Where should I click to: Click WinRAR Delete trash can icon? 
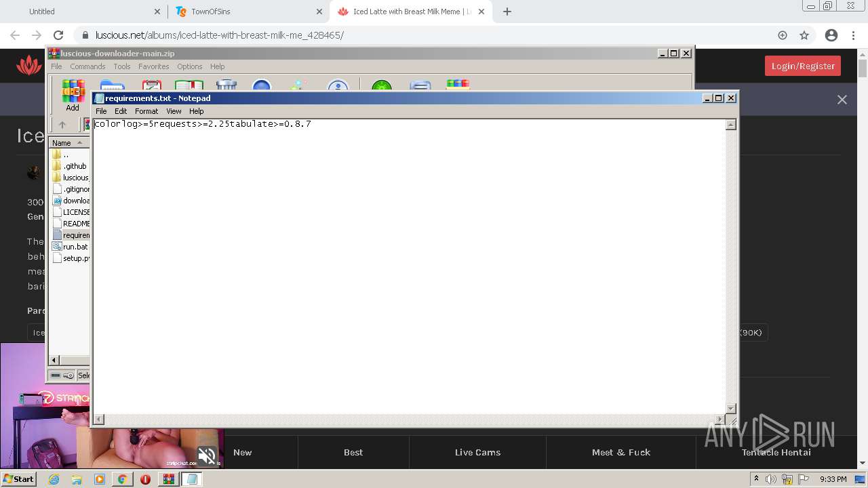click(x=226, y=85)
